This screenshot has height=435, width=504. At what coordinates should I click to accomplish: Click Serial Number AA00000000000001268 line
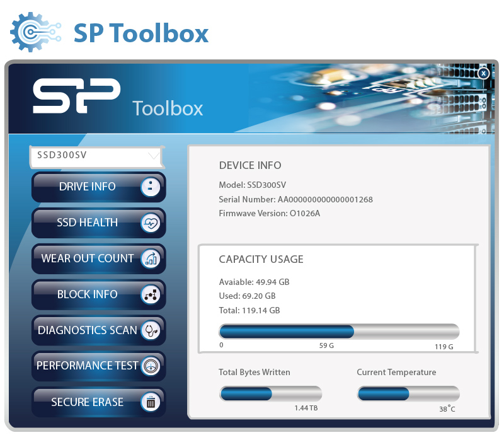pos(295,199)
